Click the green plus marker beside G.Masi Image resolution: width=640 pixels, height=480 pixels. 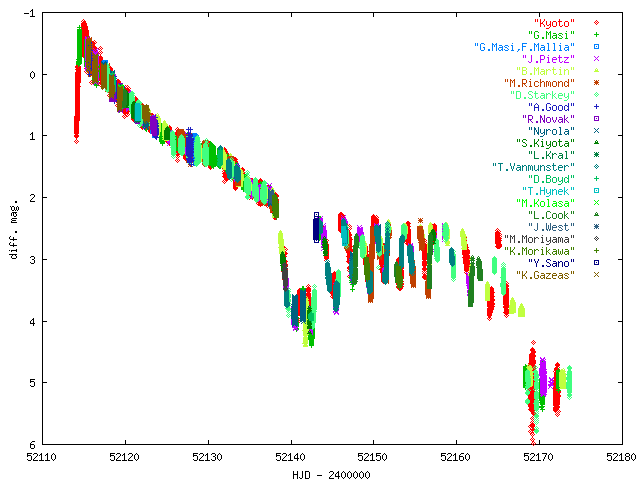tap(596, 35)
